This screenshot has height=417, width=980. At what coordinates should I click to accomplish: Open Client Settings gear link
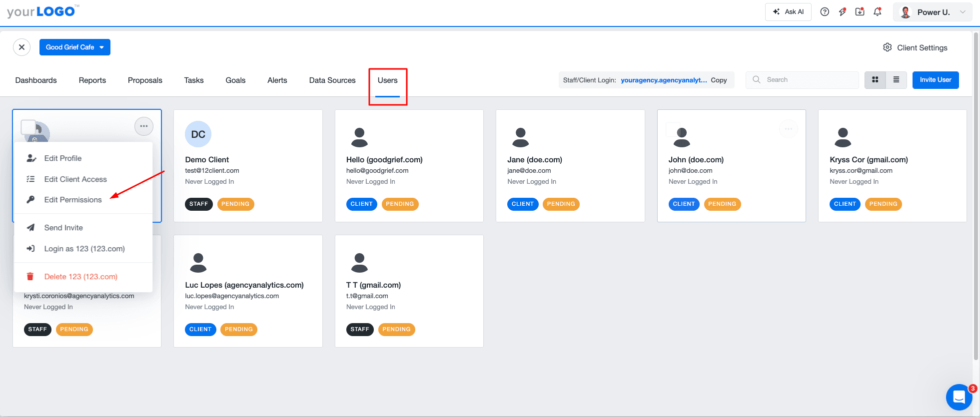(915, 47)
